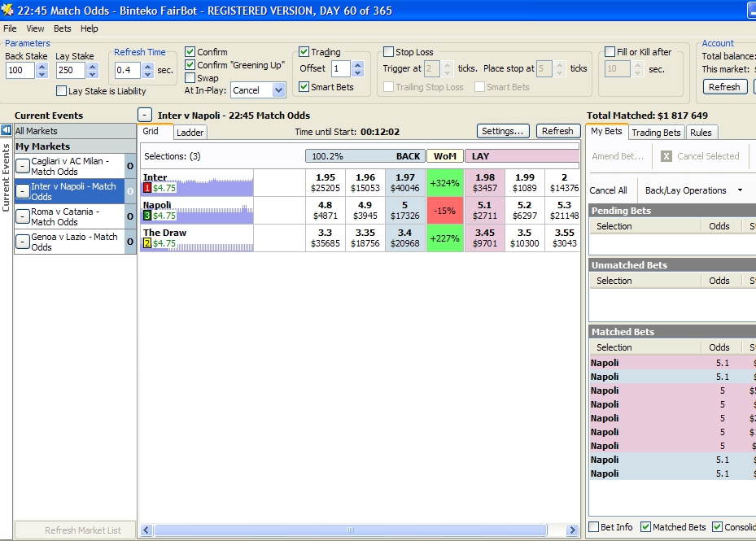
Task: Open the View menu
Action: pyautogui.click(x=35, y=28)
